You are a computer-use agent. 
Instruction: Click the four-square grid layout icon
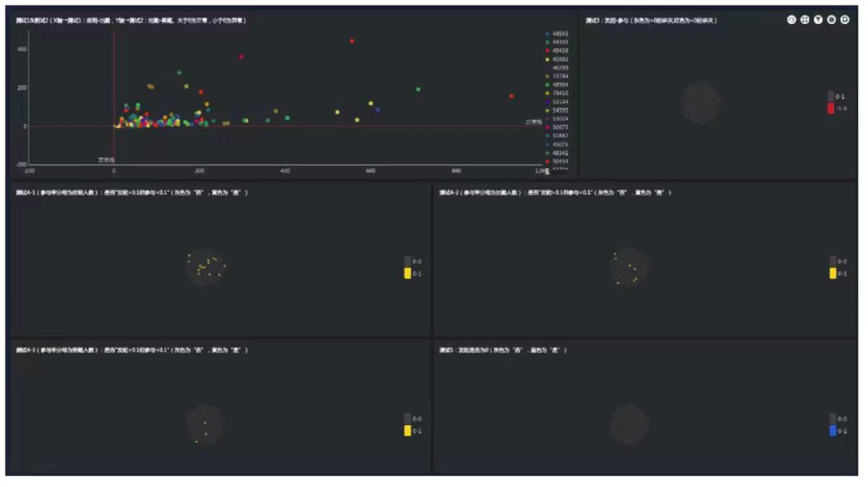[805, 20]
